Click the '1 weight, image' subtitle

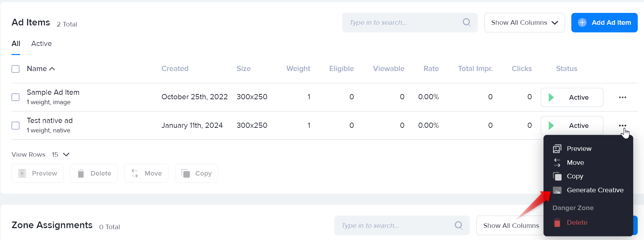point(49,102)
